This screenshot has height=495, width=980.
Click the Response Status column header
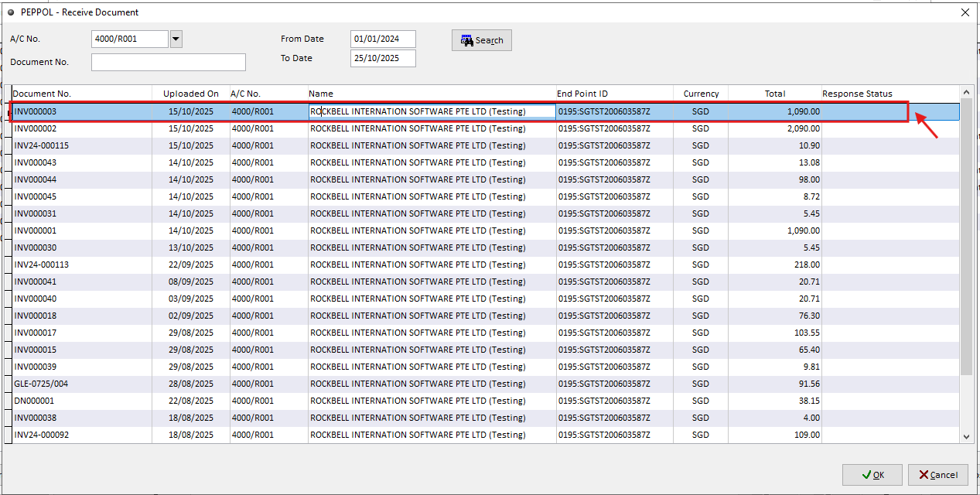point(890,94)
